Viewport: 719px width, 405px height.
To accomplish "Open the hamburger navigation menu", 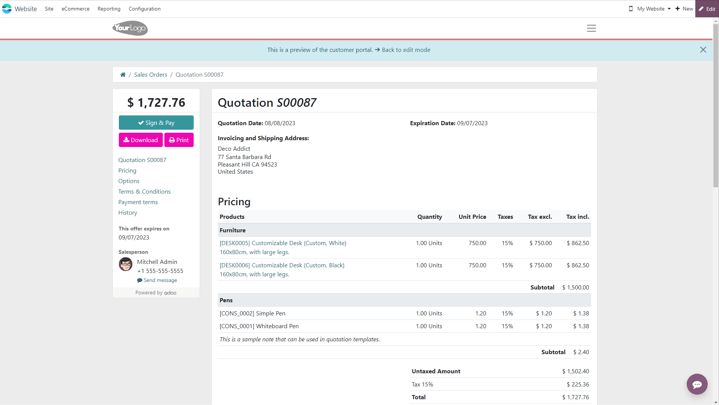I will (591, 28).
